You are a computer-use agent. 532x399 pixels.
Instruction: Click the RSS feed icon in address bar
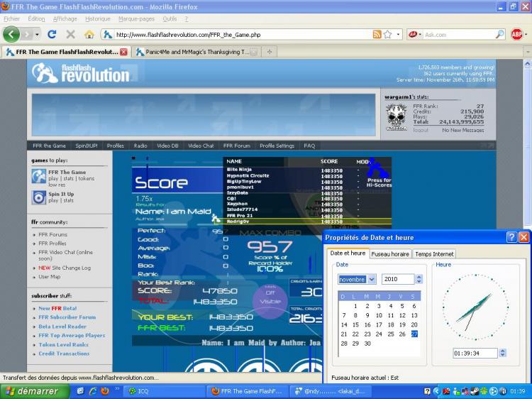[377, 34]
